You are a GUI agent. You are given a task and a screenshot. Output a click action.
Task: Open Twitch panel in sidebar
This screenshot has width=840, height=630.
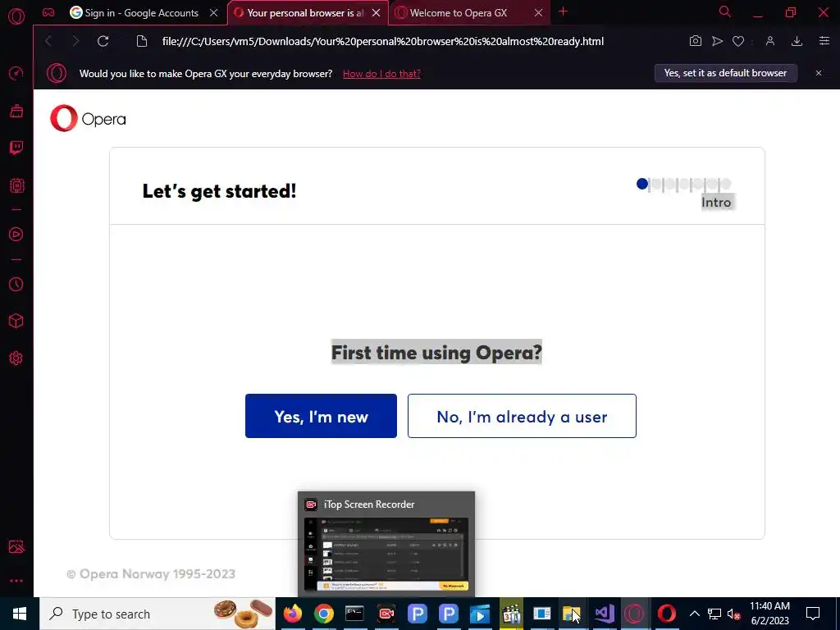(16, 148)
